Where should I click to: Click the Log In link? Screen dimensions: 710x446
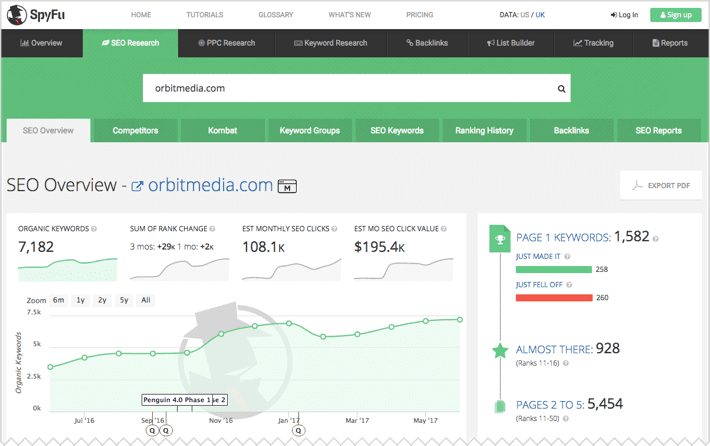point(624,15)
